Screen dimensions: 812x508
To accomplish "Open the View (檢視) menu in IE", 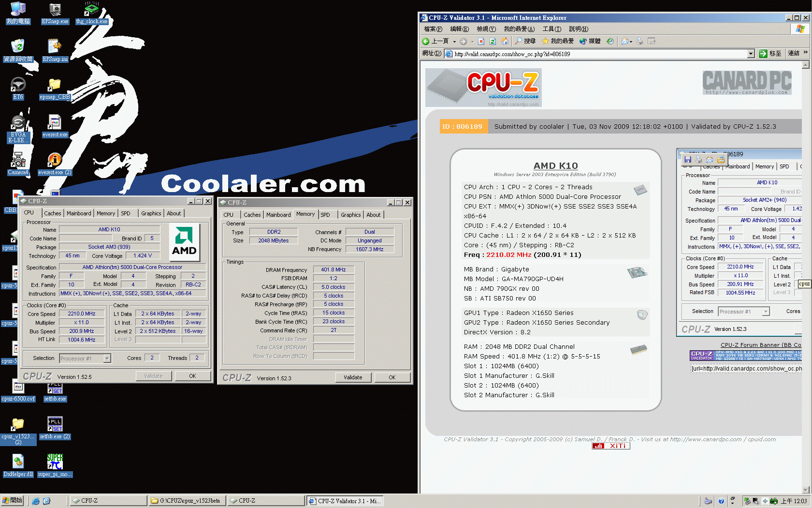I will pyautogui.click(x=486, y=29).
